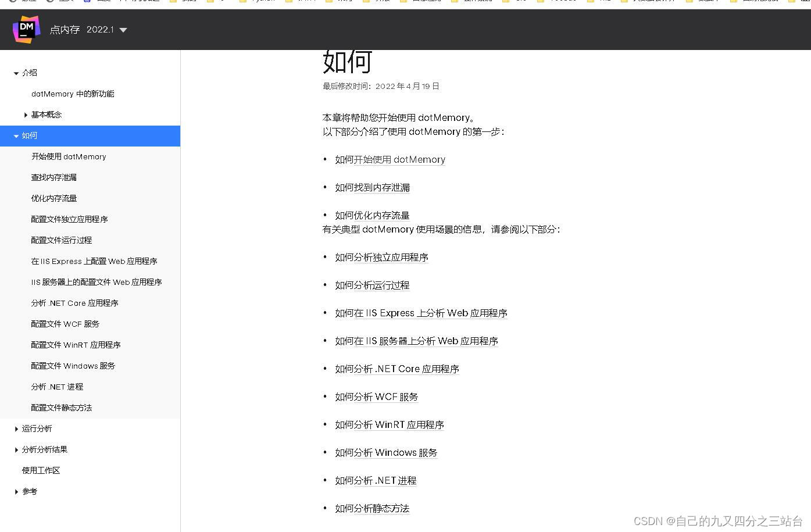Screen dimensions: 811x532
Task: Select 分析 .NET 进程 in sidebar
Action: tap(57, 387)
